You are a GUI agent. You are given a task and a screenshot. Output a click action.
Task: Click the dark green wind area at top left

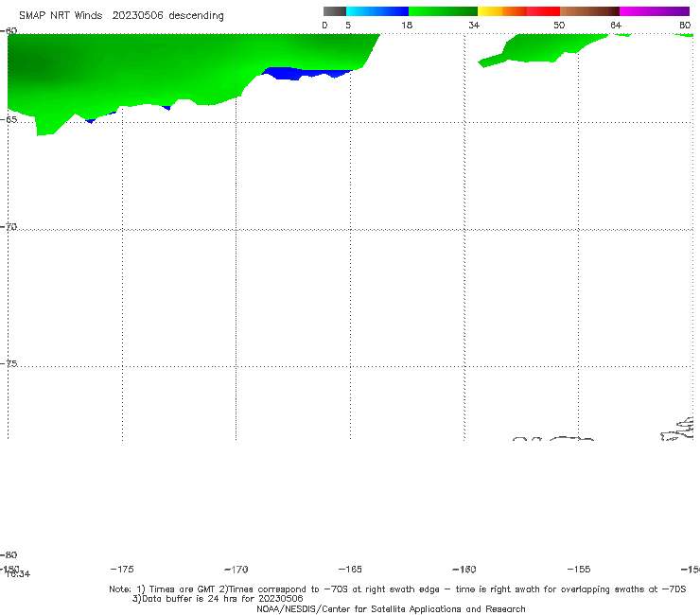(26, 62)
